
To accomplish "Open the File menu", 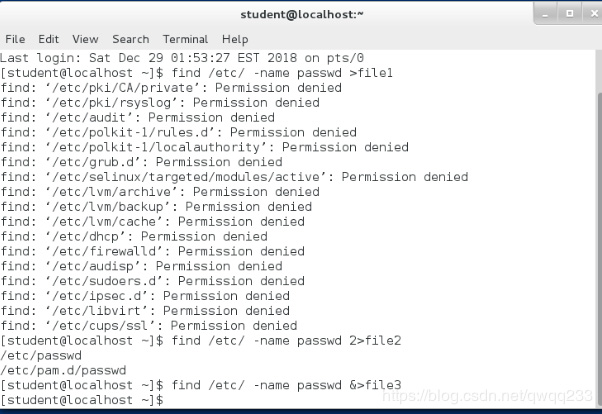I will pos(15,39).
